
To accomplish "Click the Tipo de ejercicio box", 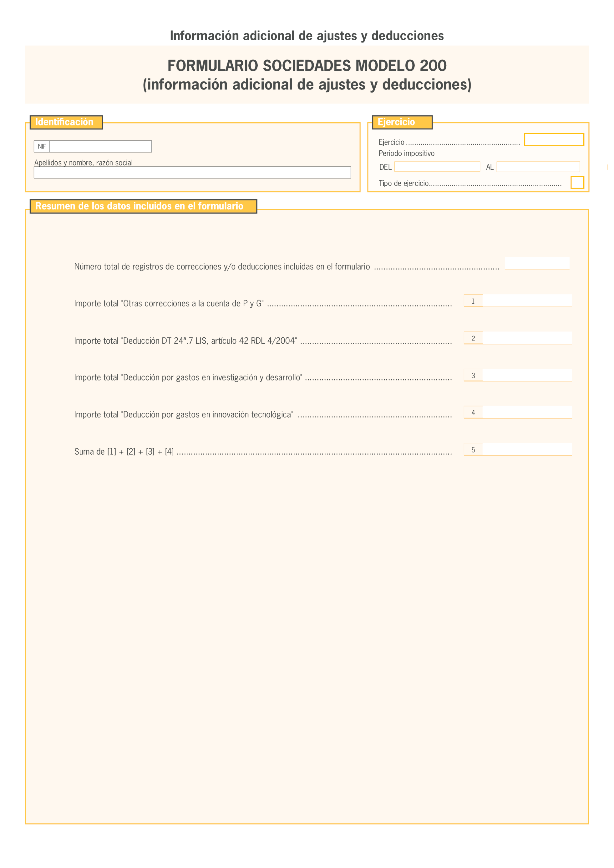I will click(x=577, y=183).
